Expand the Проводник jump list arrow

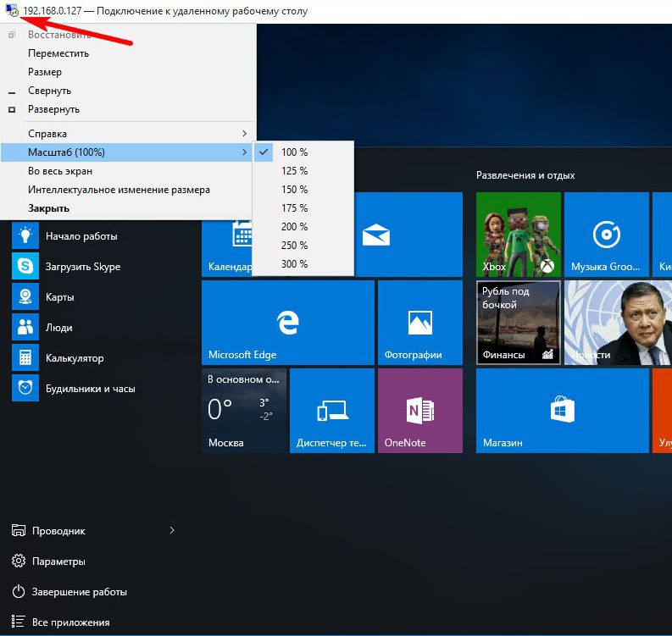tap(172, 531)
